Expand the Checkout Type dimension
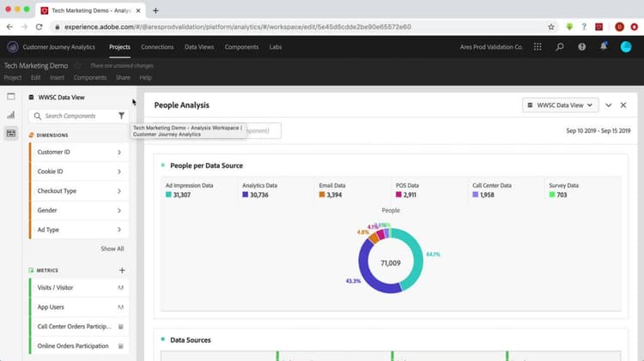The width and height of the screenshot is (644, 361). 119,191
